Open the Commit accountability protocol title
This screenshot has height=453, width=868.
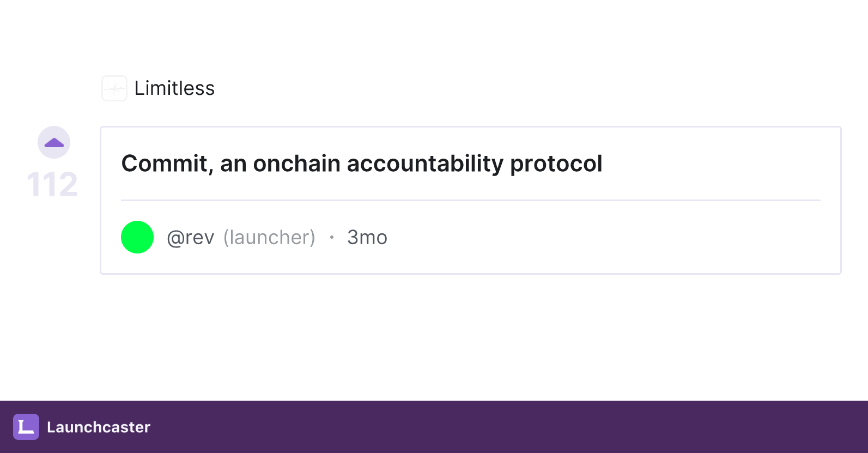point(362,164)
